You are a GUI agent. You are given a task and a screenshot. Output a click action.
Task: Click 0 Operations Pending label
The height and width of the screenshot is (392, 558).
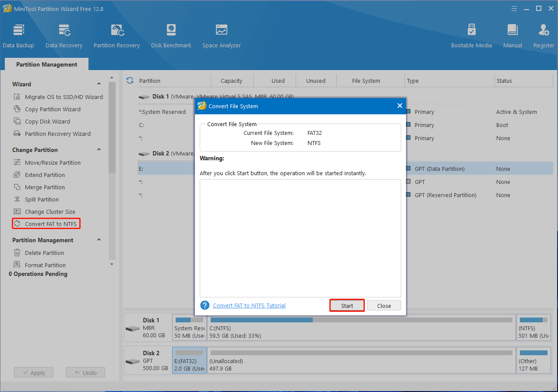pos(38,274)
